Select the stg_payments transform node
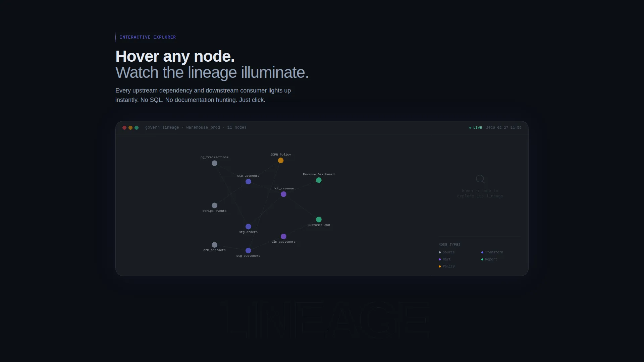 click(248, 182)
